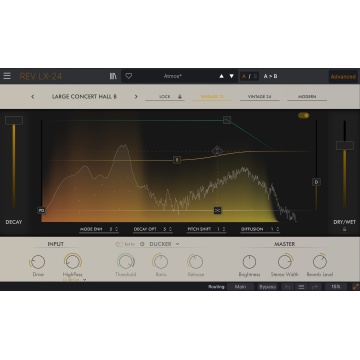Toggle the graph display switch
The image size is (360, 360).
304,115
